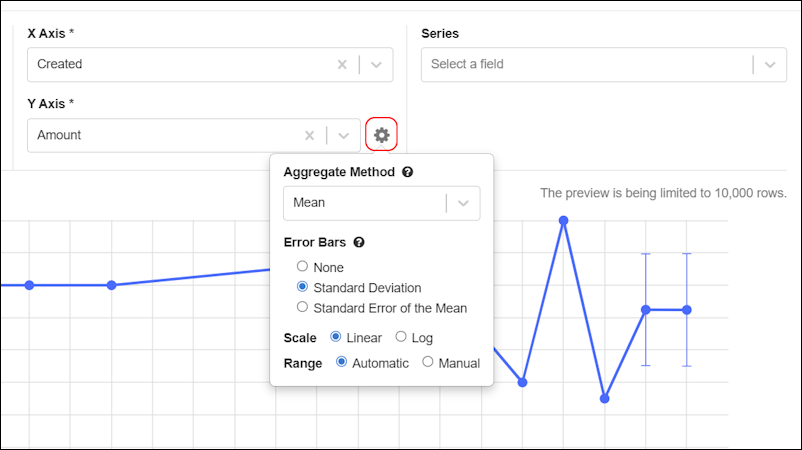The image size is (802, 450).
Task: Switch Scale to Log
Action: click(x=401, y=338)
